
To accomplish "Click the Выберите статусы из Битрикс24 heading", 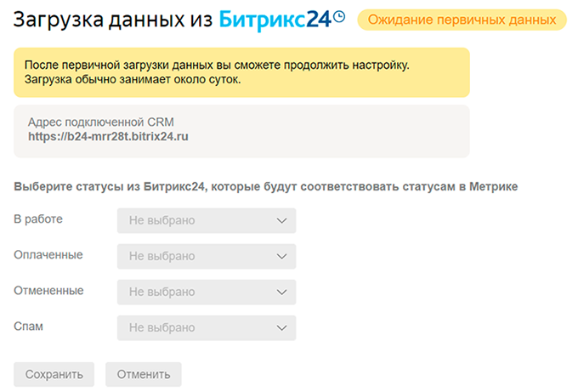I will click(265, 186).
